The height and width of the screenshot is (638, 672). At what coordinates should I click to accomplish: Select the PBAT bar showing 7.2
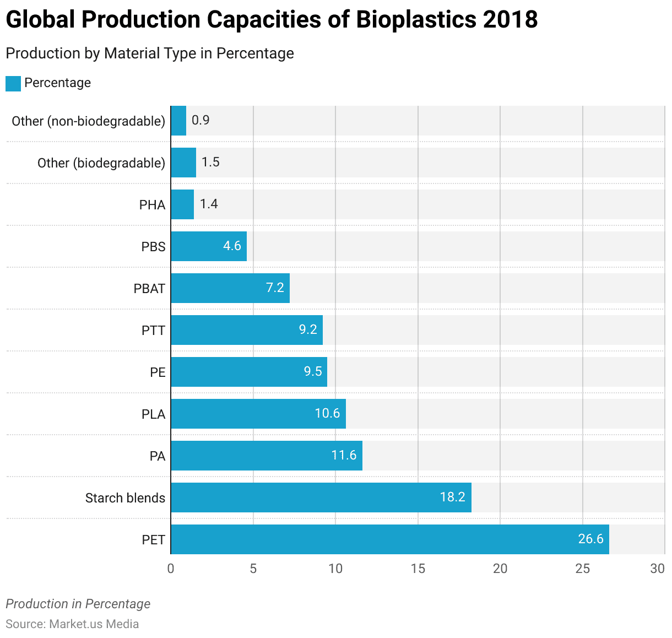click(x=230, y=288)
